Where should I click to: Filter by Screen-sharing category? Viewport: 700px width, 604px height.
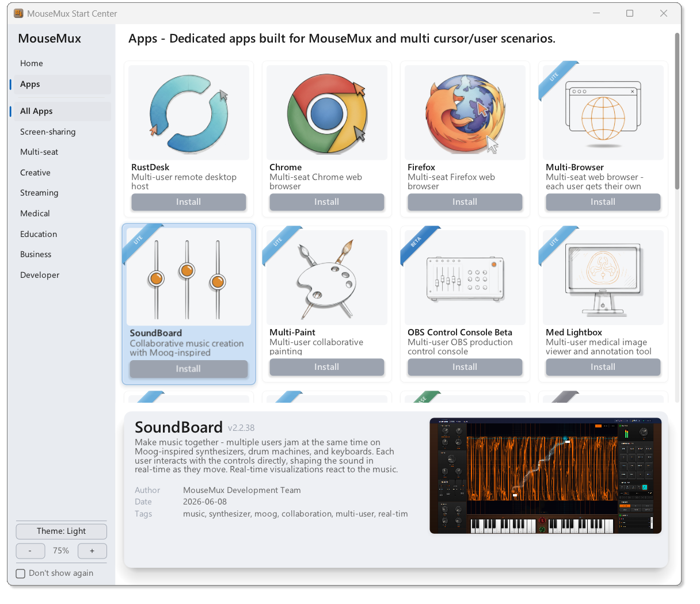point(62,132)
